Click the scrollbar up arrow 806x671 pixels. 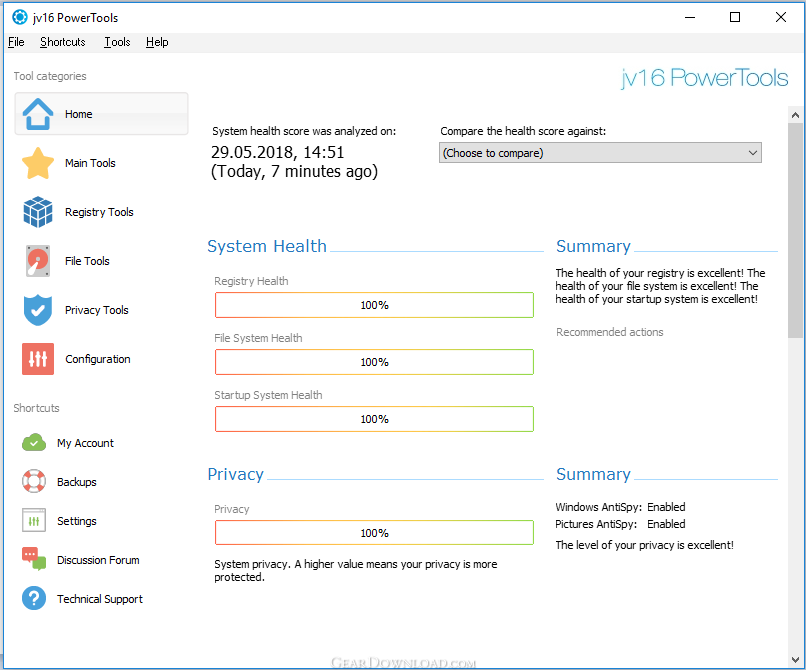click(x=795, y=115)
